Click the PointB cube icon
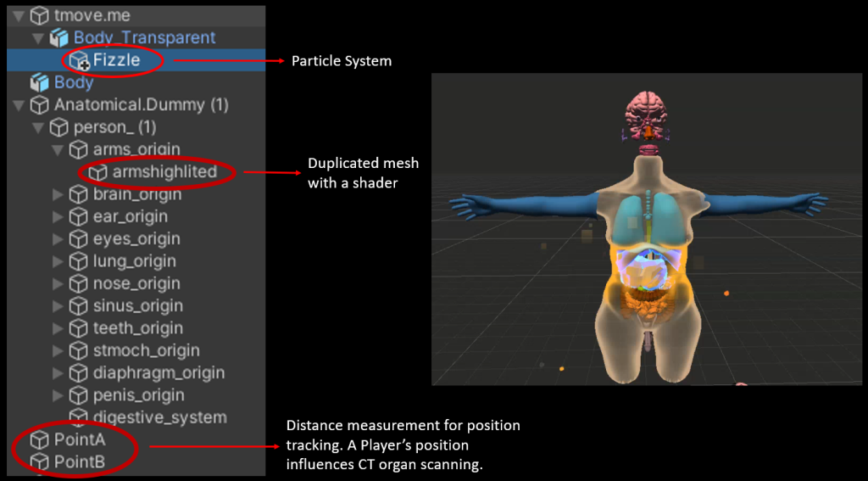 tap(39, 462)
